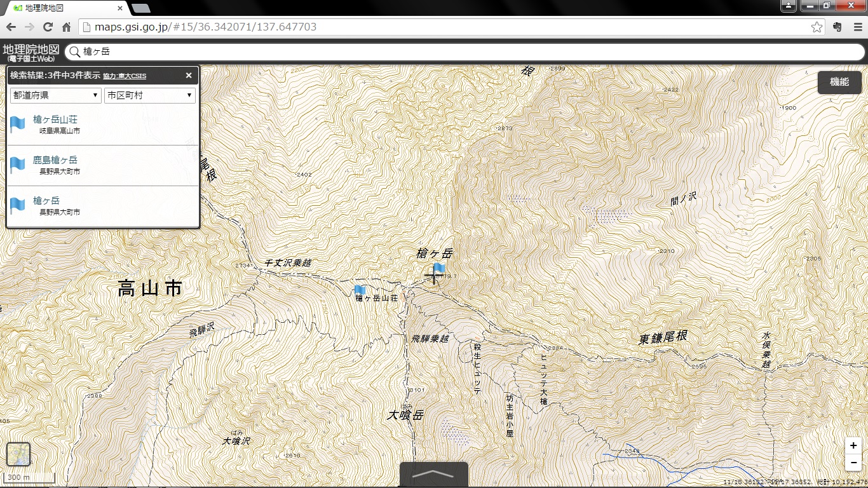Image resolution: width=868 pixels, height=488 pixels.
Task: Open the 槍ヶ岳 長野県大町市 search result
Action: [x=103, y=206]
